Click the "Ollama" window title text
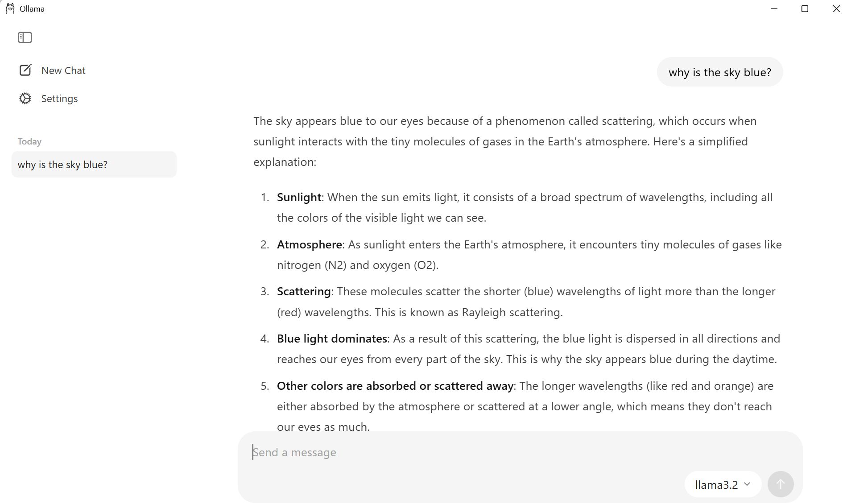This screenshot has height=504, width=847. 32,9
